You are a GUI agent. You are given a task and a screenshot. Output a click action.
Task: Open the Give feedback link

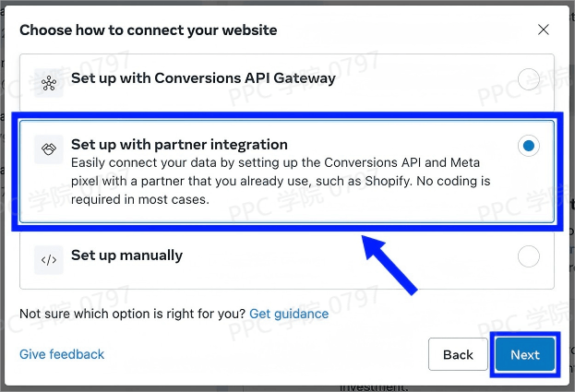click(62, 354)
